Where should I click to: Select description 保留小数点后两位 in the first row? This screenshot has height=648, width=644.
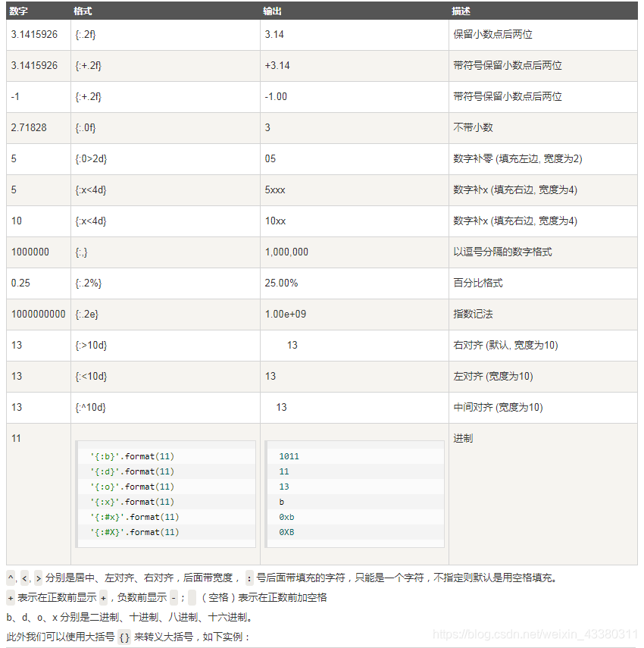(492, 34)
